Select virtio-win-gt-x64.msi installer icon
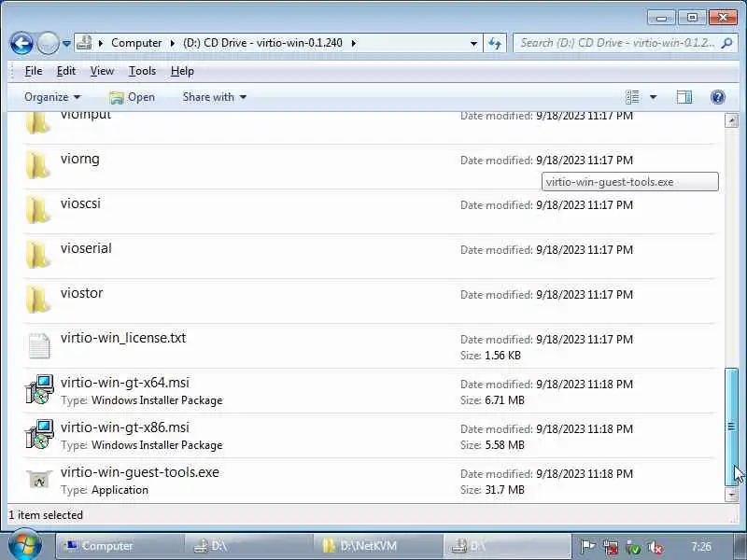This screenshot has width=747, height=560. 39,389
